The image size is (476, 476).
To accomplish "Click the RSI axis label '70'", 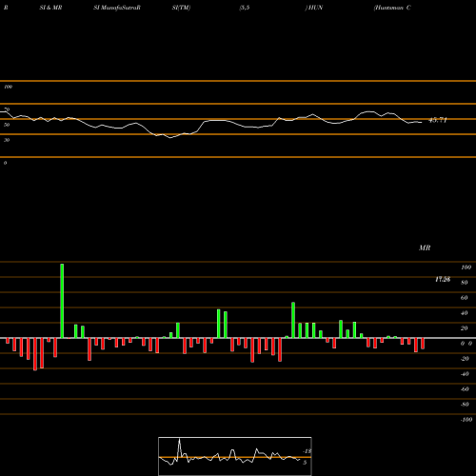I will (x=7, y=109).
